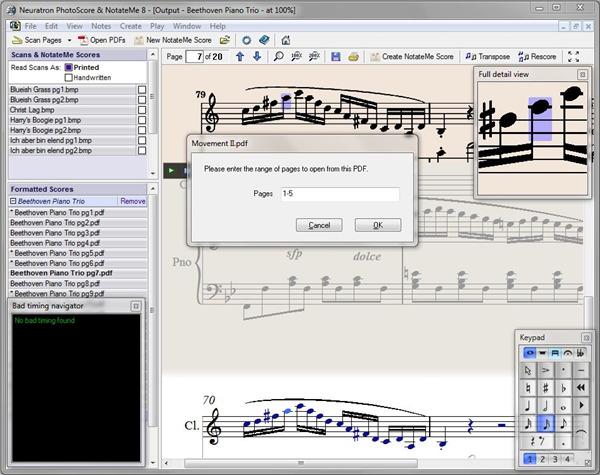This screenshot has height=475, width=600.
Task: Click the sharp accidental on the Keypad
Action: coord(546,387)
